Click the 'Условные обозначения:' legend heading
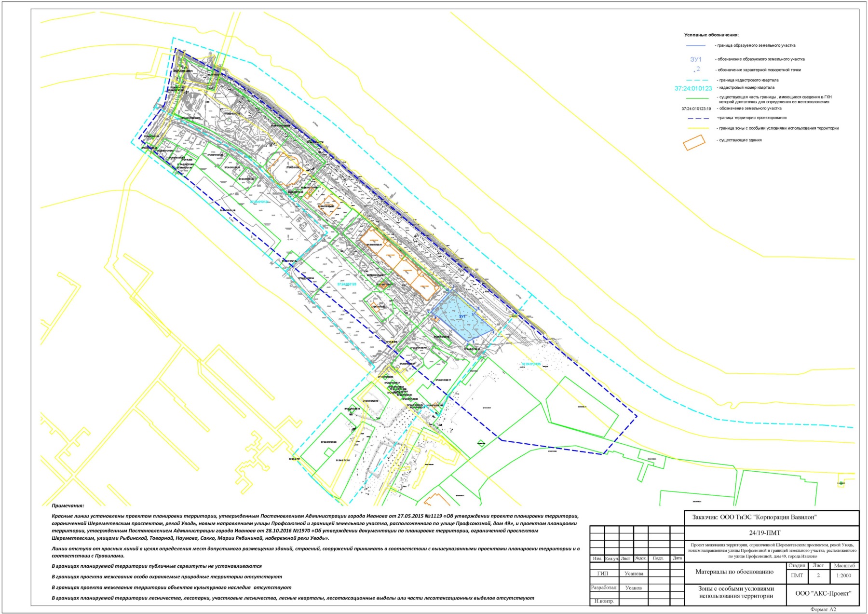Screen dimensions: 868x614 711,35
